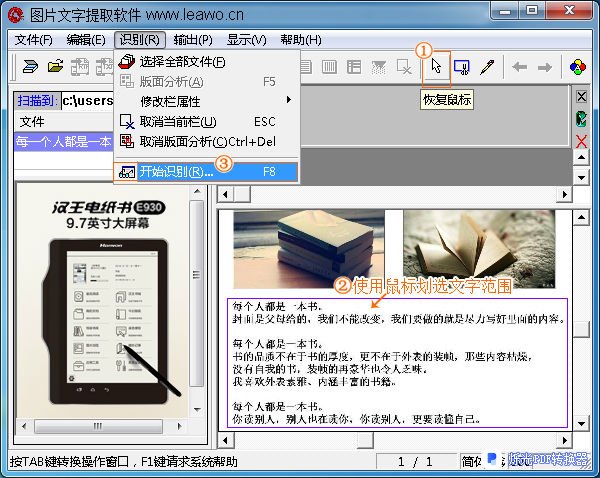
Task: Open the 显示(V) menu
Action: 246,40
